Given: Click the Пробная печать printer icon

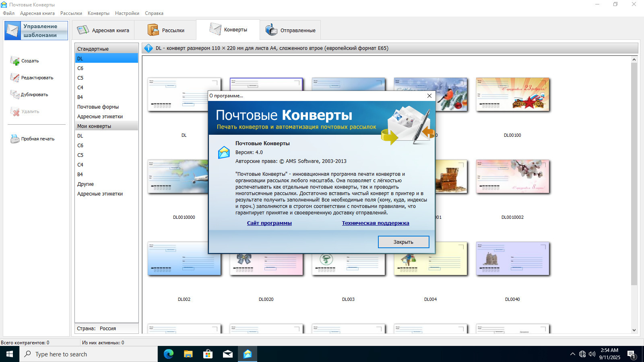Looking at the screenshot, I should [15, 139].
